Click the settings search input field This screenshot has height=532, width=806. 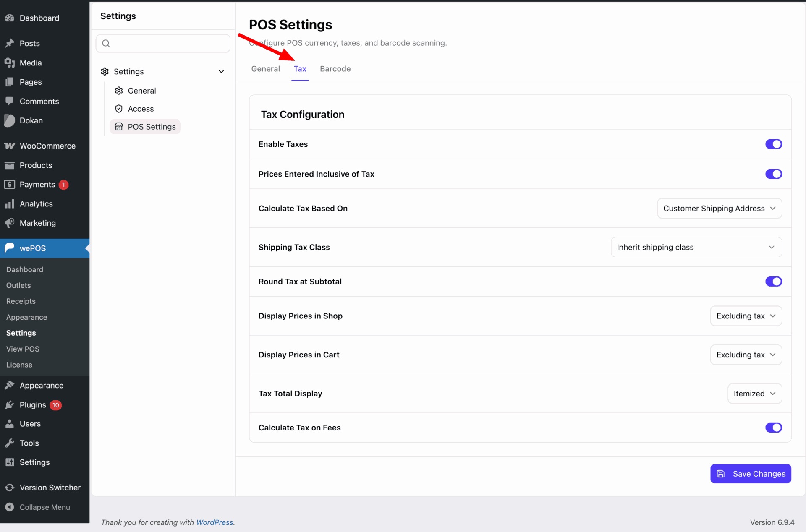click(163, 43)
